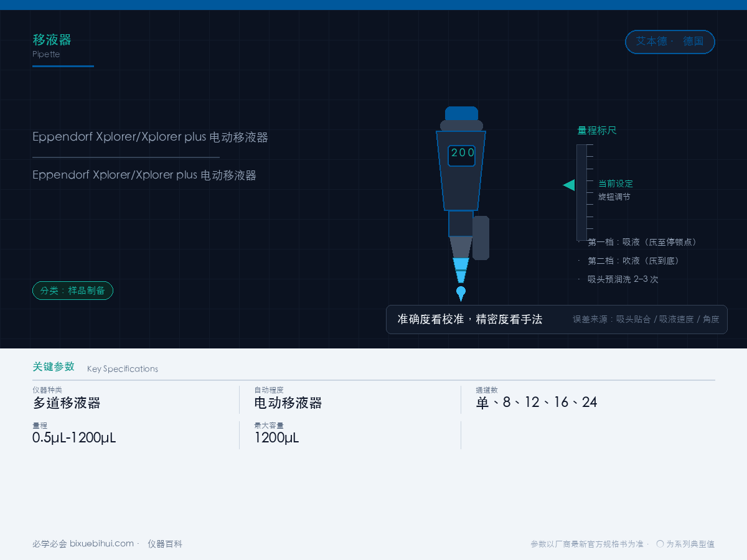Click the 误差来源 note text
The image size is (747, 560).
tap(646, 319)
